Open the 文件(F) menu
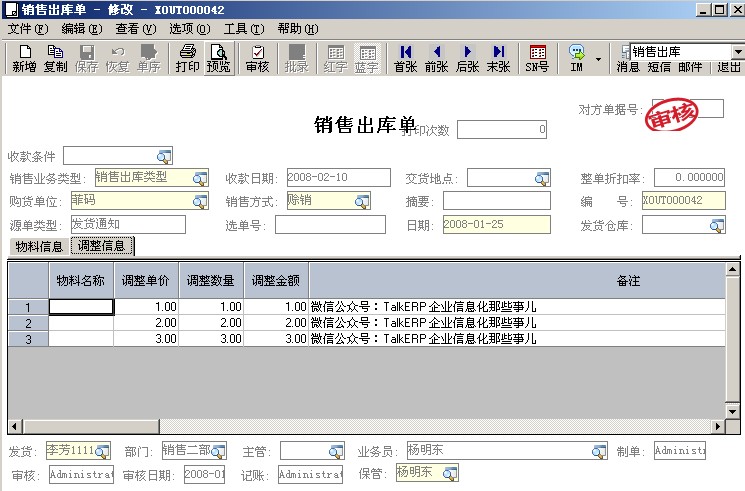Image resolution: width=745 pixels, height=491 pixels. click(x=28, y=29)
